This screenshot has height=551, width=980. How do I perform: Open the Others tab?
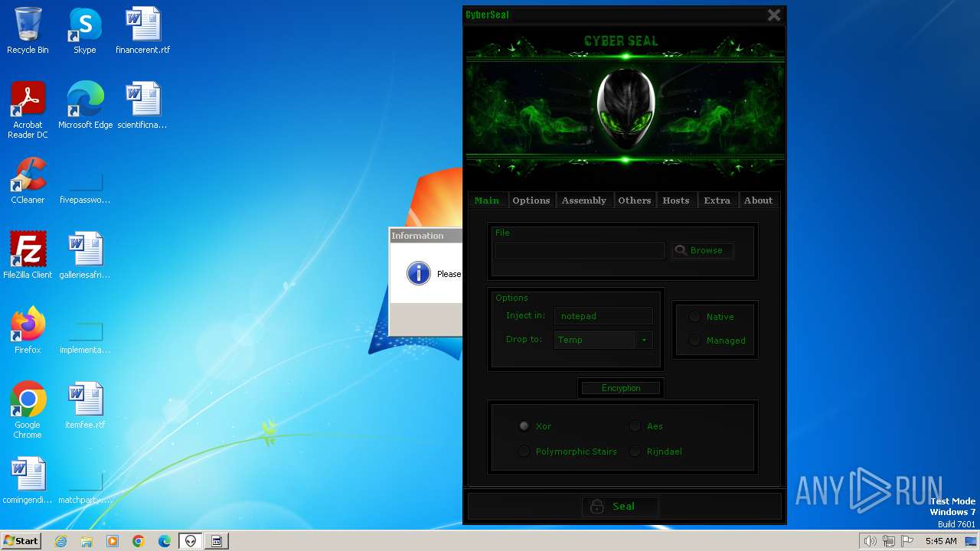coord(635,201)
